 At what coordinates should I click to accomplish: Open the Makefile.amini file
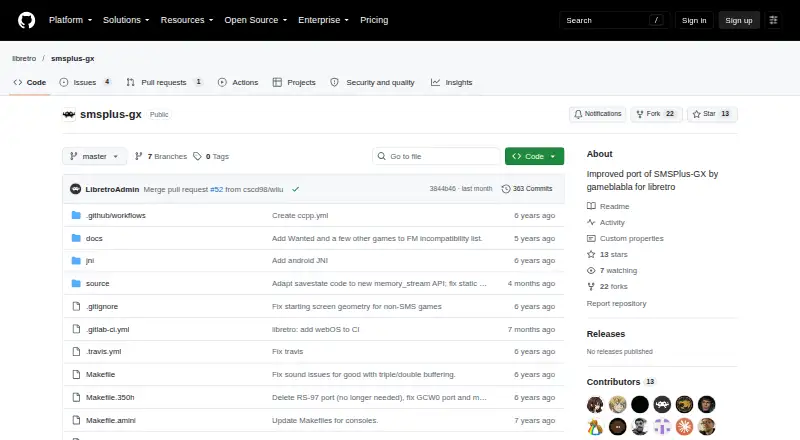111,420
